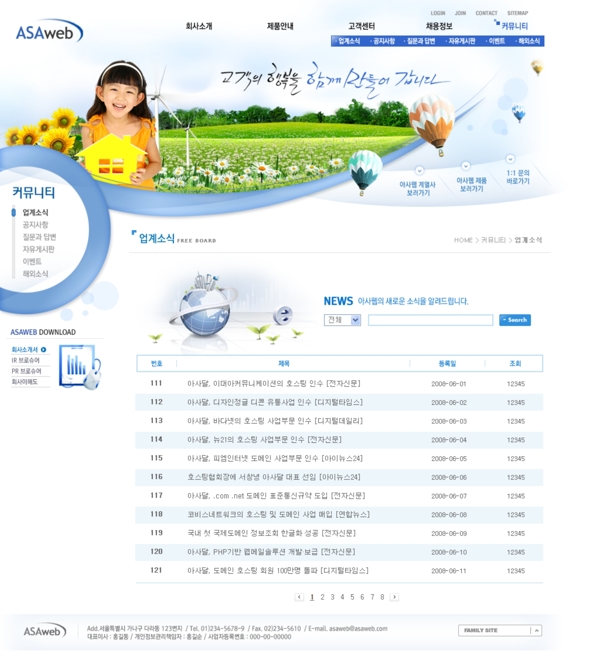This screenshot has width=600, height=659.
Task: Open the 채용정보 main menu
Action: pyautogui.click(x=439, y=26)
